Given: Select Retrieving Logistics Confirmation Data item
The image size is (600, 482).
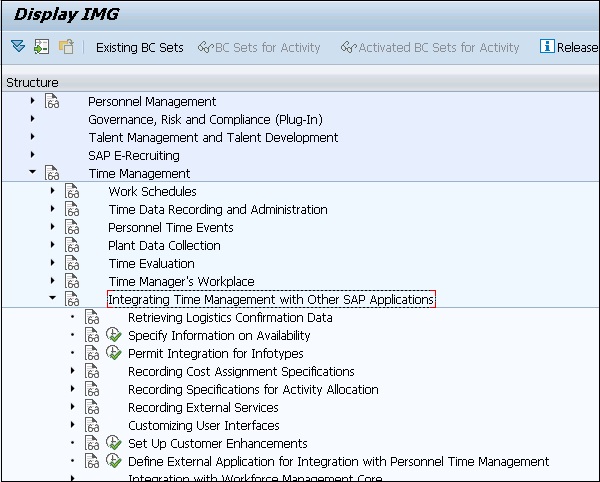Looking at the screenshot, I should (x=230, y=318).
